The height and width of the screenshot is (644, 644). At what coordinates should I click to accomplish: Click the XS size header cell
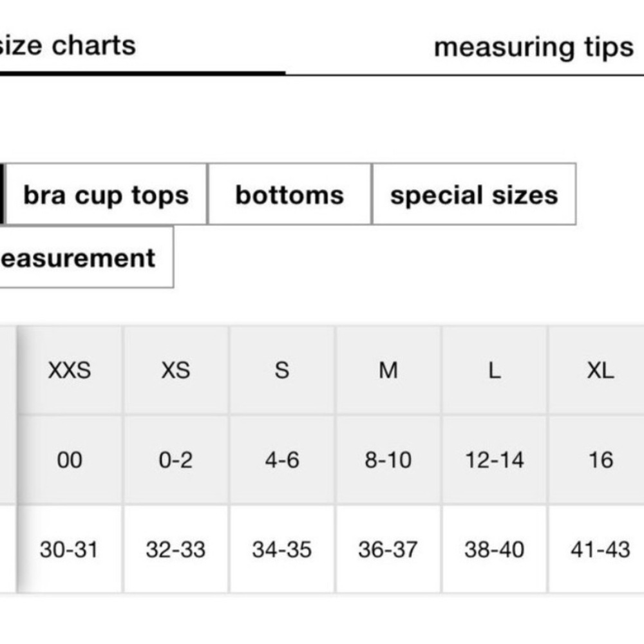pyautogui.click(x=176, y=370)
